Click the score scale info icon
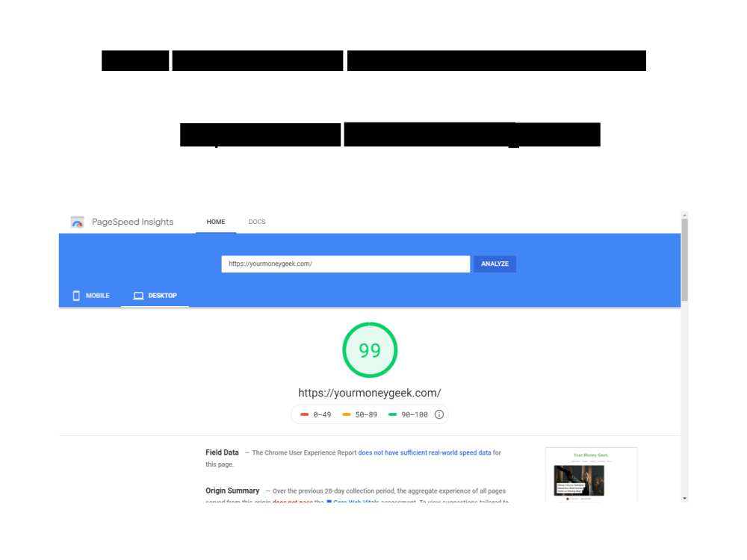 [x=439, y=414]
